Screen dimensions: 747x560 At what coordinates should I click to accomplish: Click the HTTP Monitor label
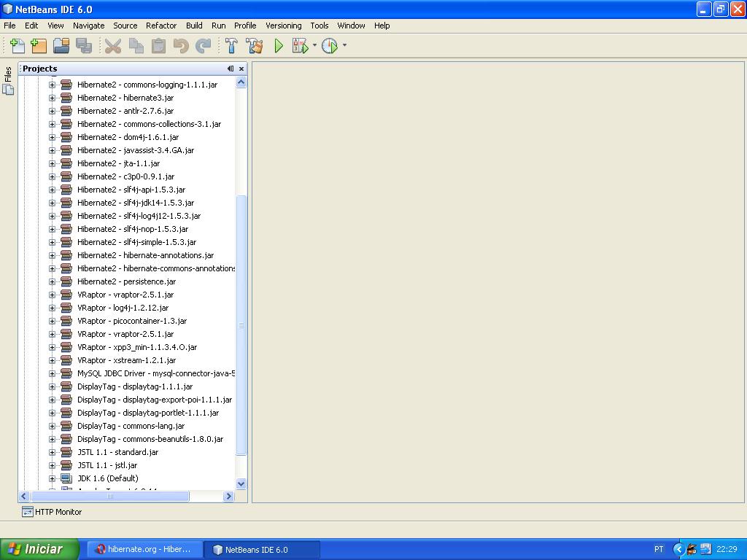(x=58, y=512)
